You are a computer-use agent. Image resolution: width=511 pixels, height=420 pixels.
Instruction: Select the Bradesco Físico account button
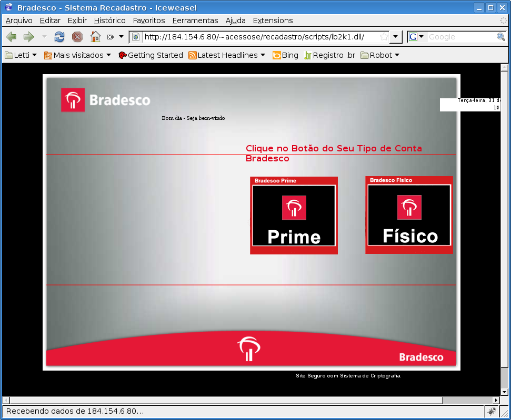pyautogui.click(x=409, y=215)
